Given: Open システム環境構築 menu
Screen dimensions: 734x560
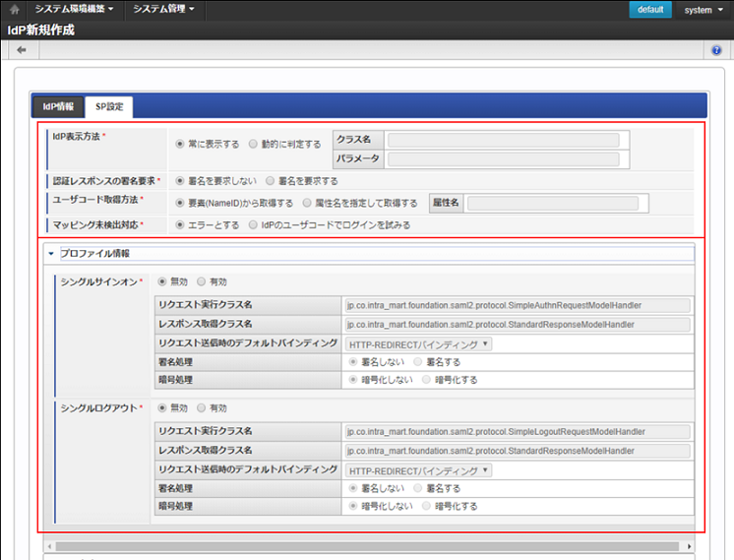Looking at the screenshot, I should point(74,9).
